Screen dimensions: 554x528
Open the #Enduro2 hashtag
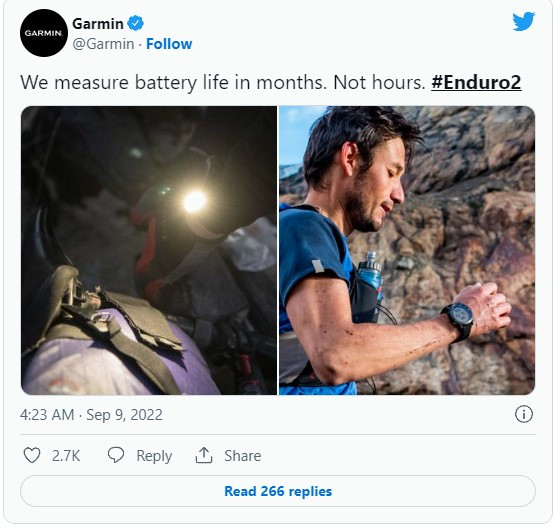click(476, 82)
